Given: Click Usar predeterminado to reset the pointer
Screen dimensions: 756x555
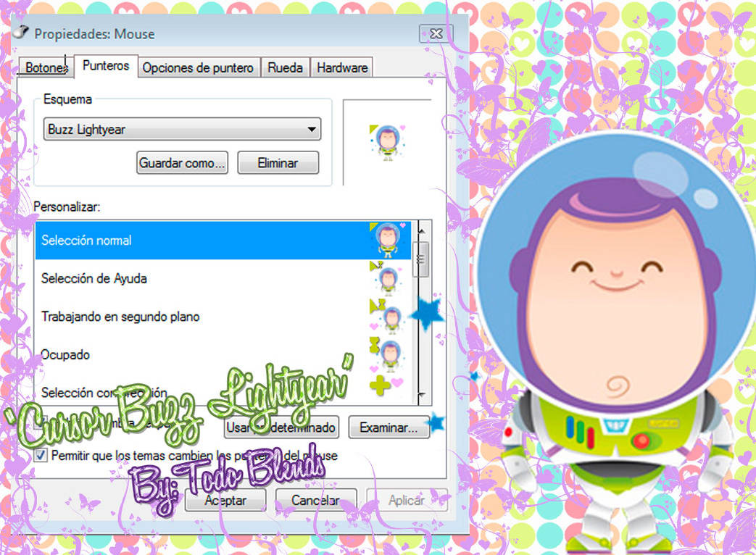Looking at the screenshot, I should [x=281, y=427].
